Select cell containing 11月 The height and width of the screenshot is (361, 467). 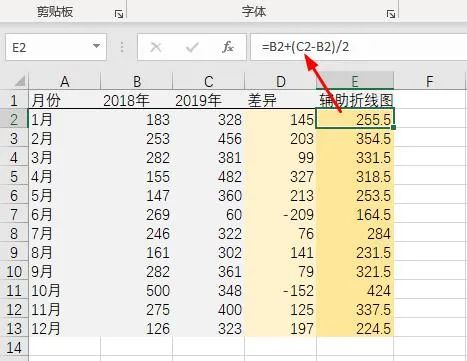(x=65, y=310)
